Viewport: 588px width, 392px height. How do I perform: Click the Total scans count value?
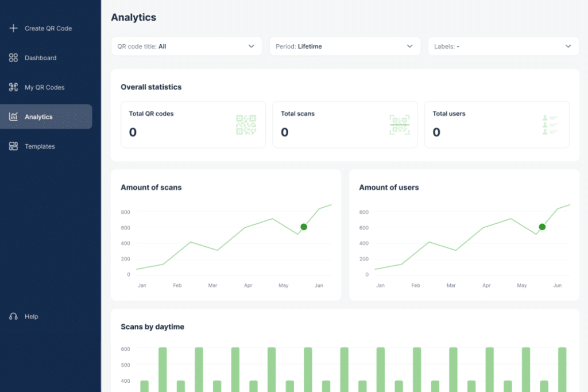tap(284, 131)
